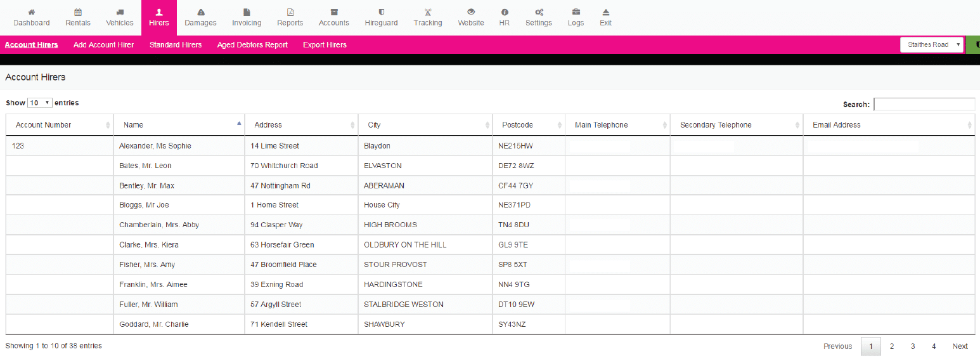Open the Tracking antenna icon
This screenshot has height=361, width=980.
point(428,12)
